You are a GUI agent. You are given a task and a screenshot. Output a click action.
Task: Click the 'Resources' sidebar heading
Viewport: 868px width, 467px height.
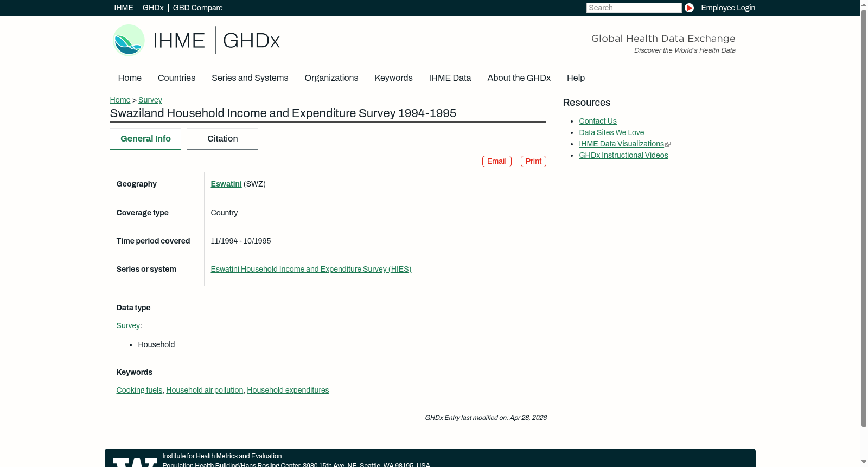586,103
